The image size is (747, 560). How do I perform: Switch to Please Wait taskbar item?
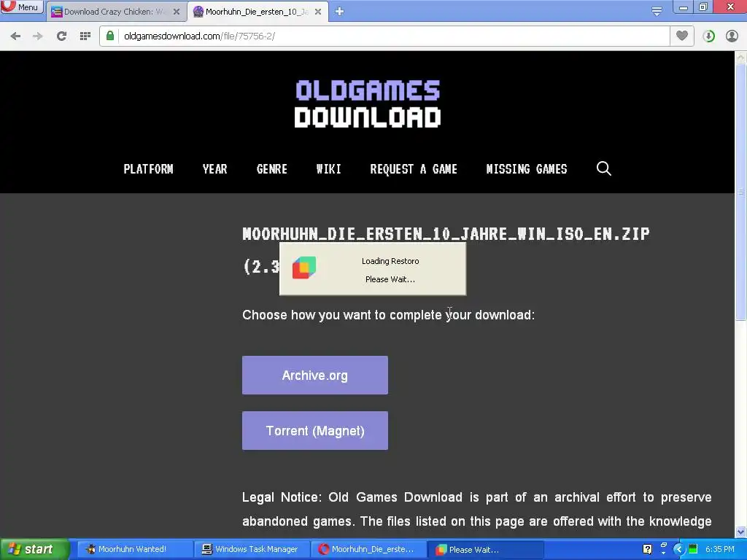click(486, 549)
